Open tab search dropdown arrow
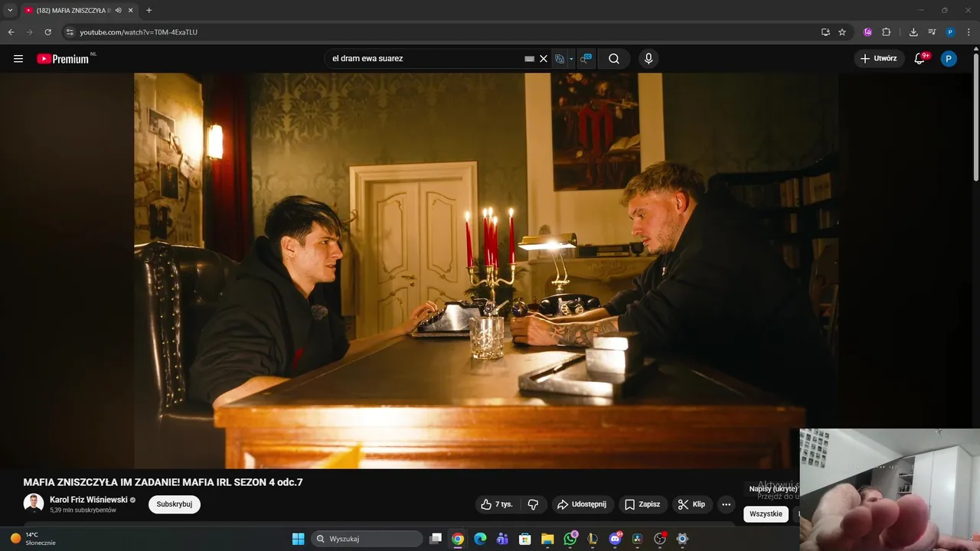The image size is (980, 551). point(10,11)
